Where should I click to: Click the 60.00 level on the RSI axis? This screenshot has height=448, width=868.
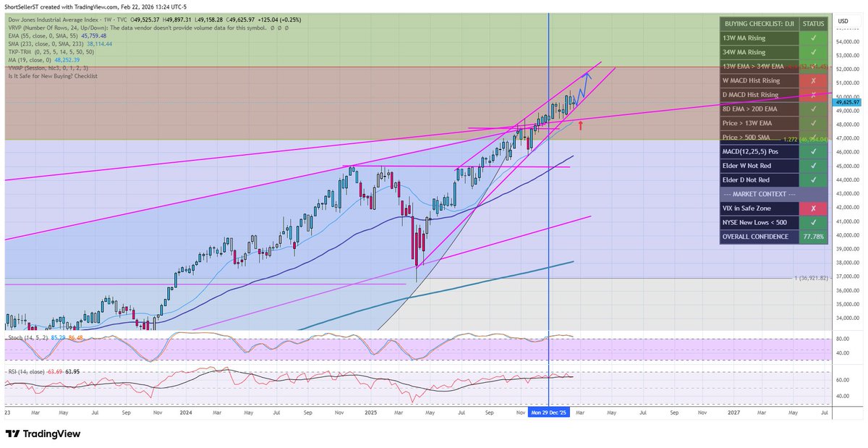tap(843, 379)
